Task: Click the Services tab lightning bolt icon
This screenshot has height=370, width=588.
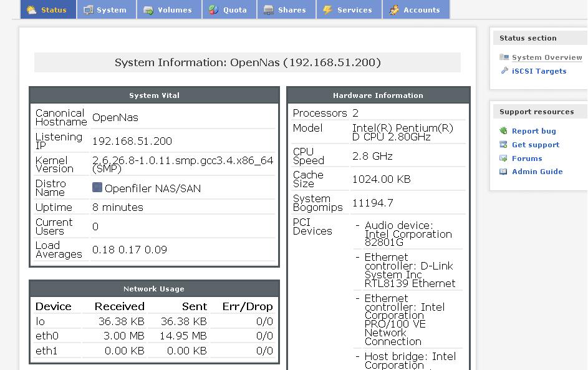Action: (328, 10)
